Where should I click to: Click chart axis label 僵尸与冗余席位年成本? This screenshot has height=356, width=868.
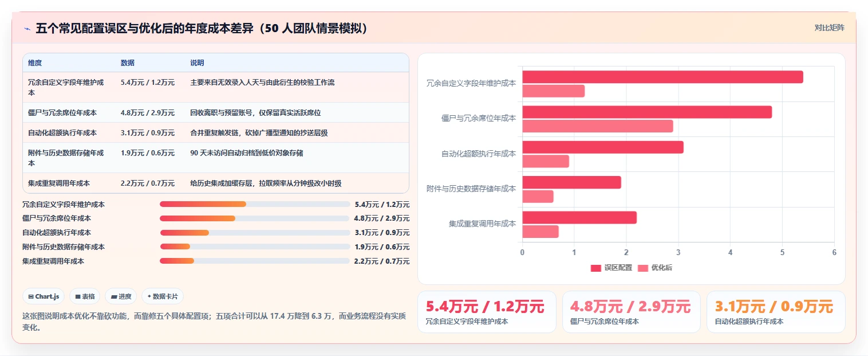(x=479, y=118)
